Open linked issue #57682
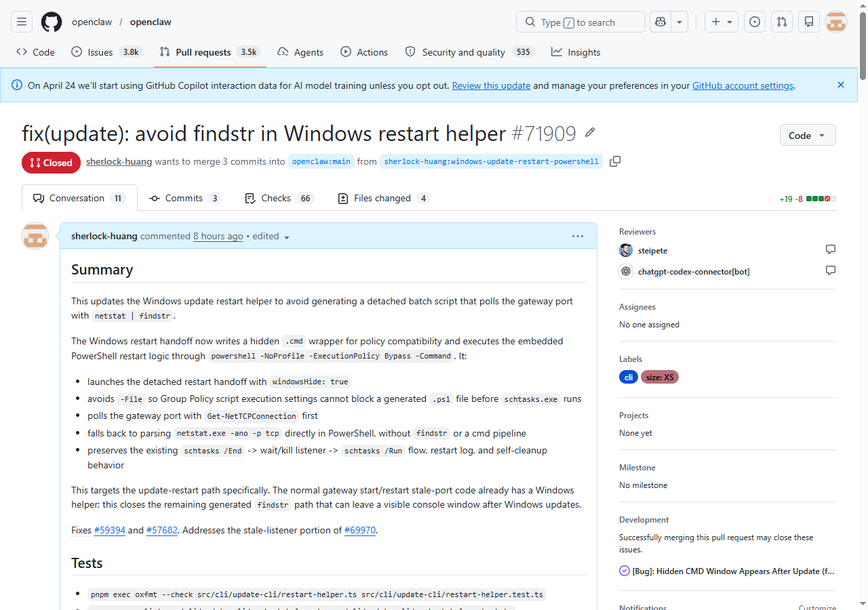The image size is (868, 610). (162, 530)
